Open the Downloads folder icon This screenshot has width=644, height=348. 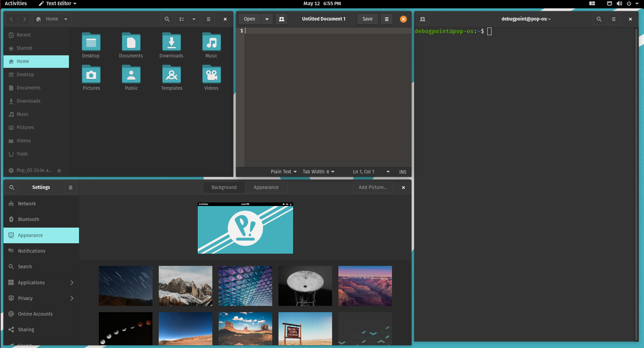click(171, 43)
